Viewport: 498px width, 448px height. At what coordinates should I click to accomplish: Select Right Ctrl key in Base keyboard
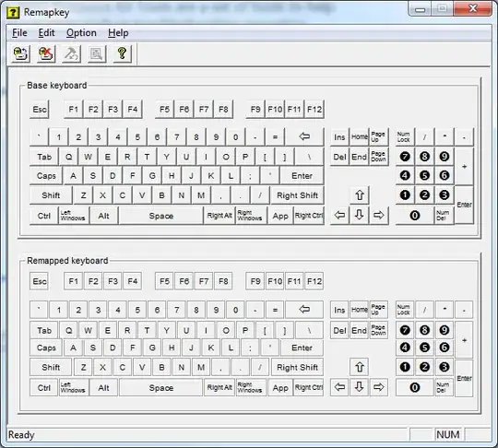[309, 216]
